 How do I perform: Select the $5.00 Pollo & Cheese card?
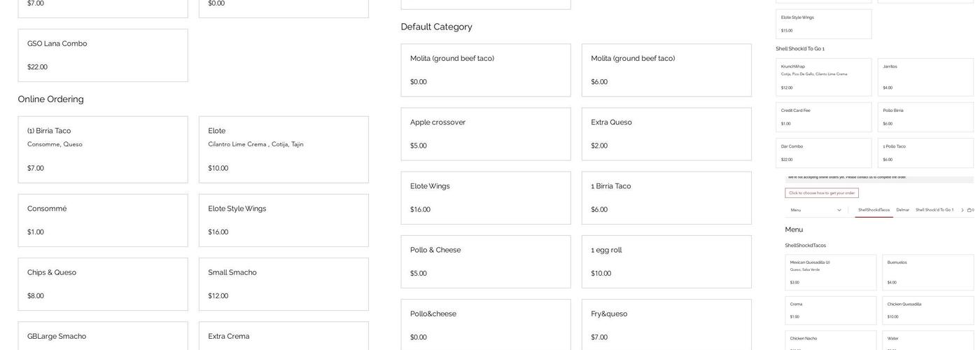[x=486, y=262]
